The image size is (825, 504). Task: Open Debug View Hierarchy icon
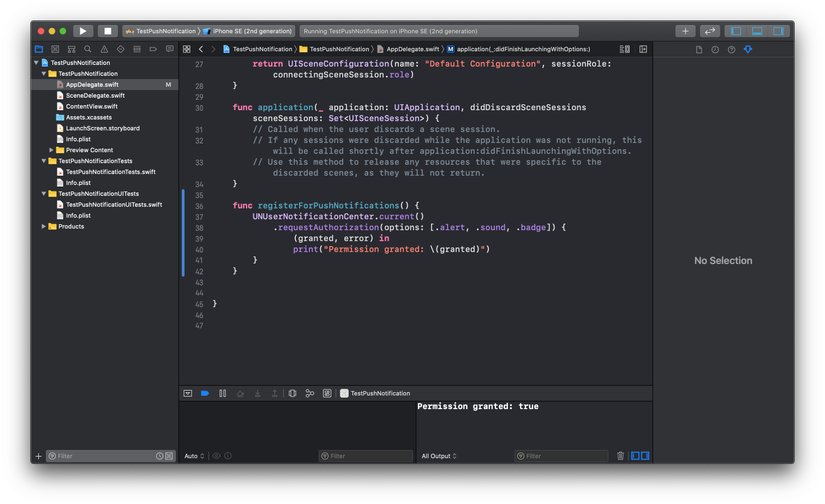(292, 394)
